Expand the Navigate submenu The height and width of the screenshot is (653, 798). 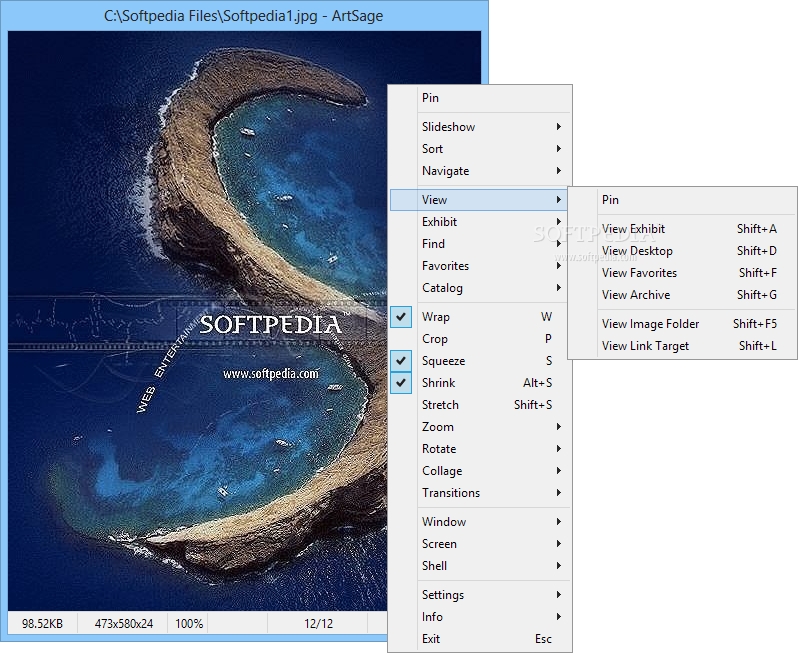pyautogui.click(x=480, y=171)
